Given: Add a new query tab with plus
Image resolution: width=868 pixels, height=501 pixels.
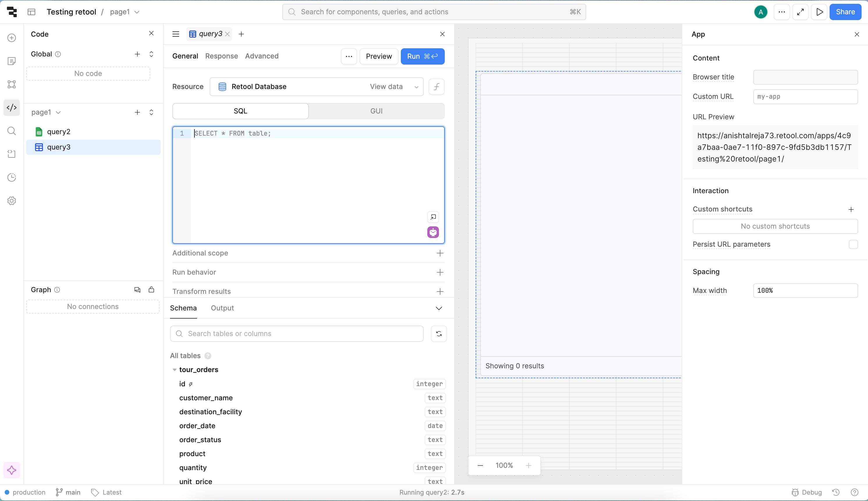Looking at the screenshot, I should click(241, 34).
